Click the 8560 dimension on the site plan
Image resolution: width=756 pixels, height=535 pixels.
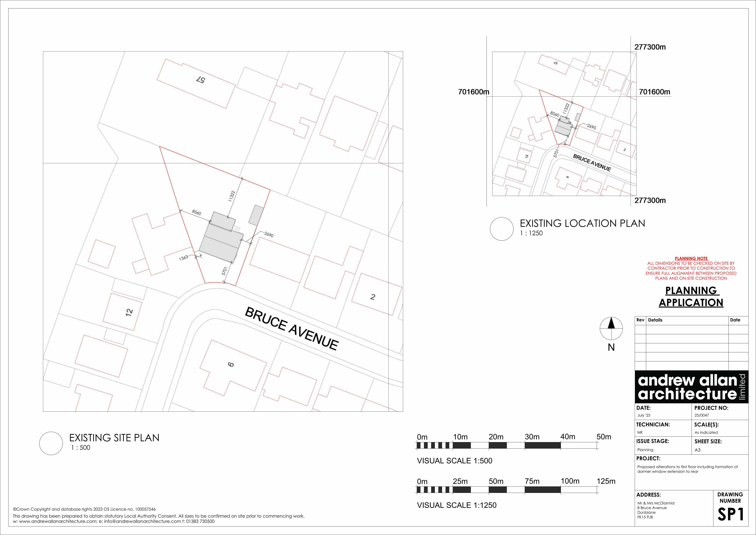[196, 213]
